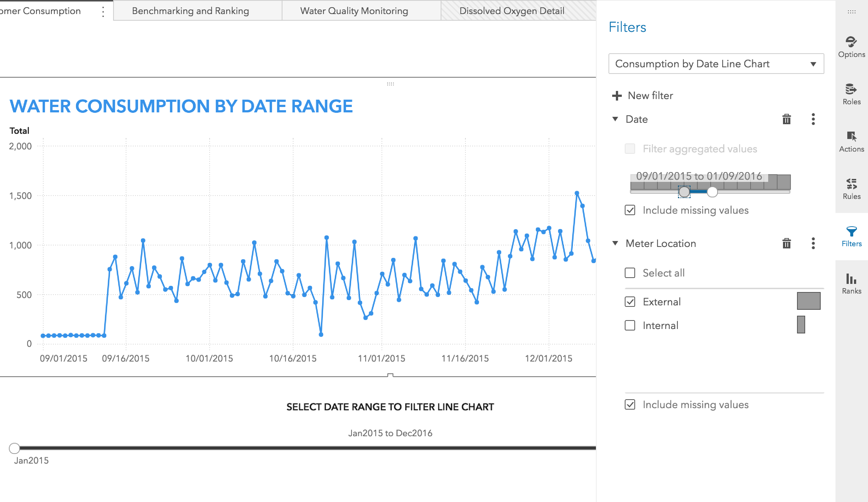868x502 pixels.
Task: Open Consumption by Date Line Chart dropdown
Action: [716, 64]
